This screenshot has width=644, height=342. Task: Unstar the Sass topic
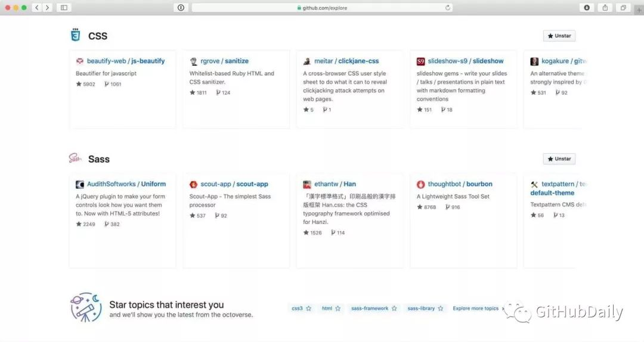559,159
